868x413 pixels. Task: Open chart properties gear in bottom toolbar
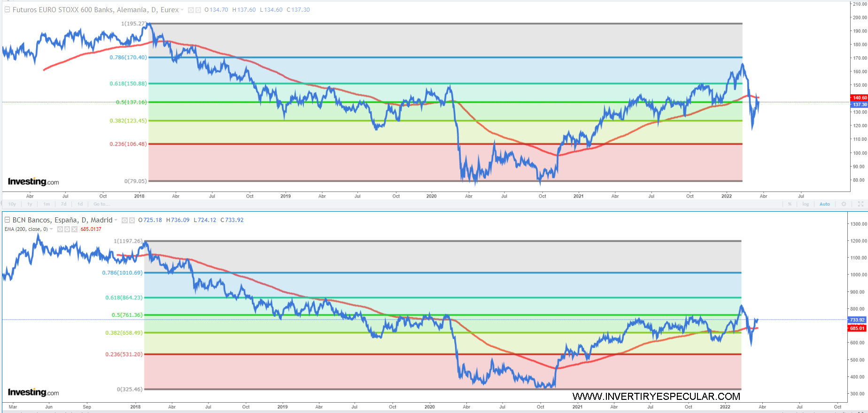tap(844, 204)
